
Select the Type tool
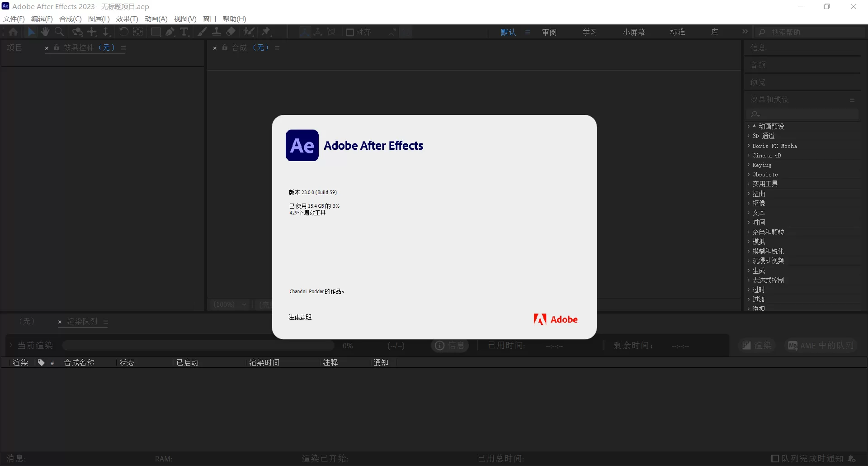click(x=184, y=32)
